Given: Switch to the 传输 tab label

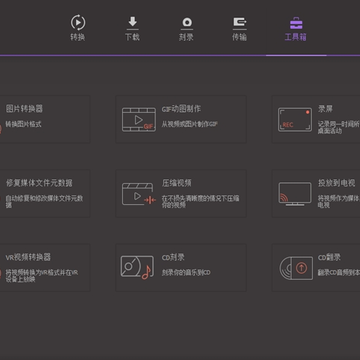Looking at the screenshot, I should click(x=240, y=37).
